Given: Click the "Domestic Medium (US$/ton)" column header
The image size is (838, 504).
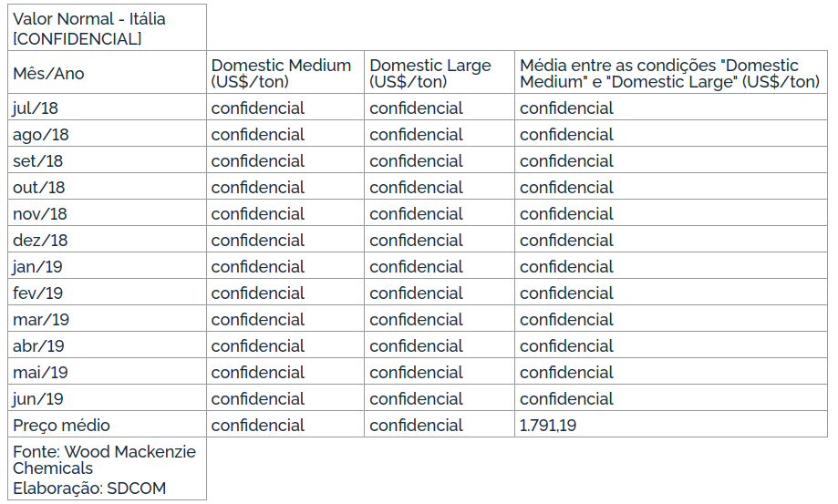Looking at the screenshot, I should coord(281,74).
